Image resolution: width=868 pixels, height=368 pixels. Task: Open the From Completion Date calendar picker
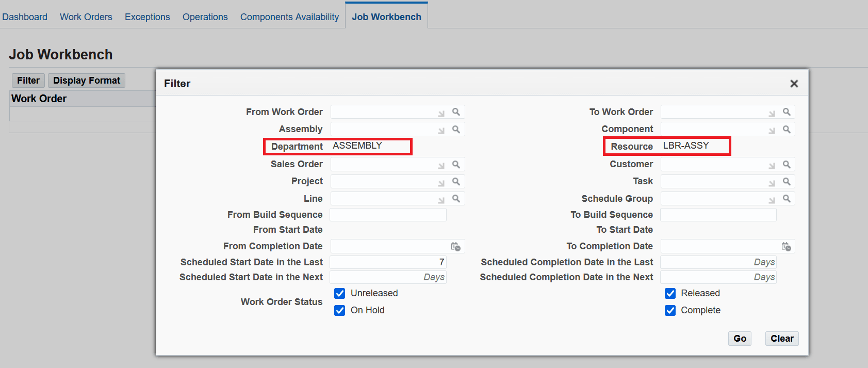tap(456, 247)
